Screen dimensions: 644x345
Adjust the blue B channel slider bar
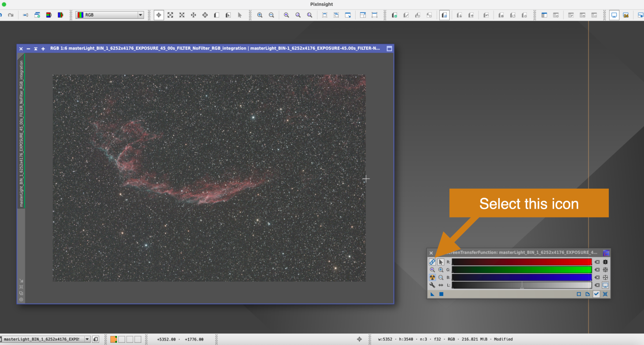[522, 278]
